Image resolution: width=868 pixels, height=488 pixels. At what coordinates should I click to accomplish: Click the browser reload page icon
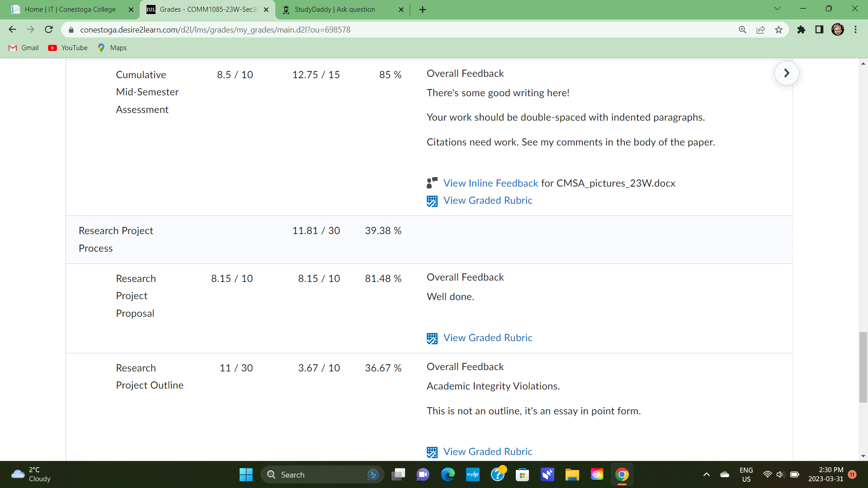[49, 30]
